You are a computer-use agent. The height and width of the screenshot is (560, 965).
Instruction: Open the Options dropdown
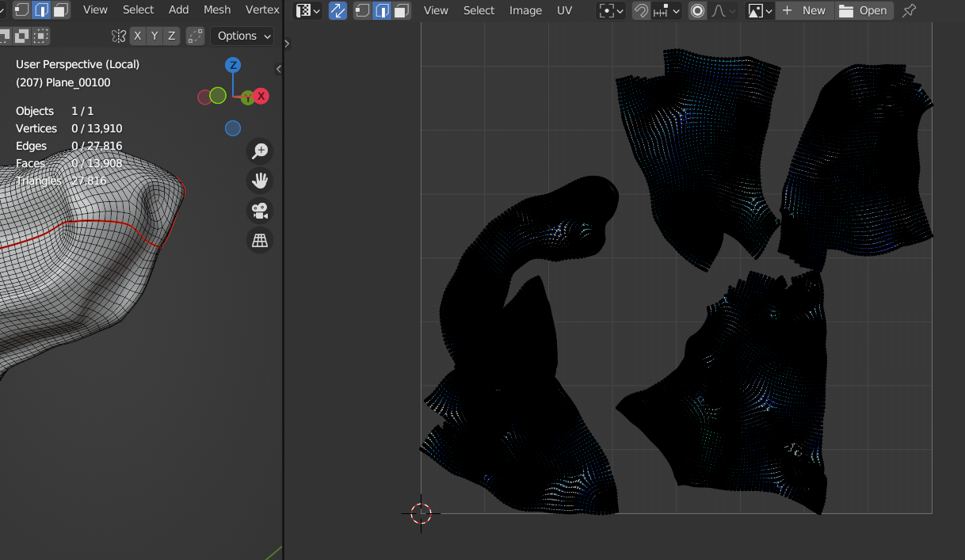pyautogui.click(x=242, y=36)
